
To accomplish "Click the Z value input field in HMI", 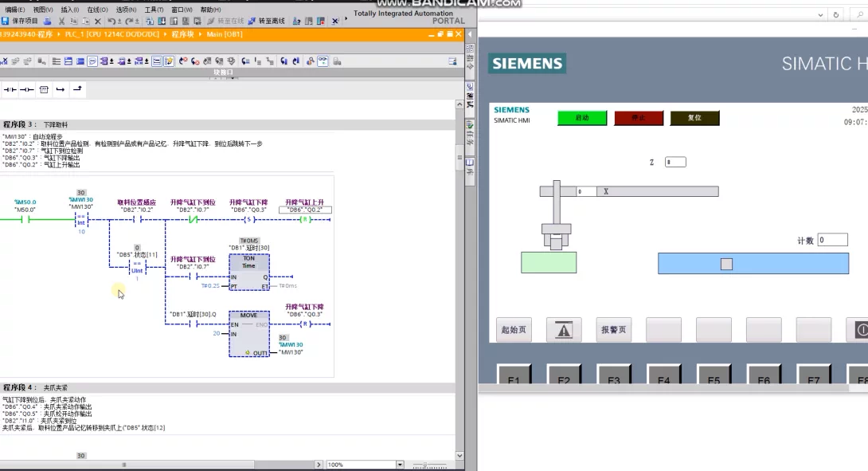I will pyautogui.click(x=674, y=162).
